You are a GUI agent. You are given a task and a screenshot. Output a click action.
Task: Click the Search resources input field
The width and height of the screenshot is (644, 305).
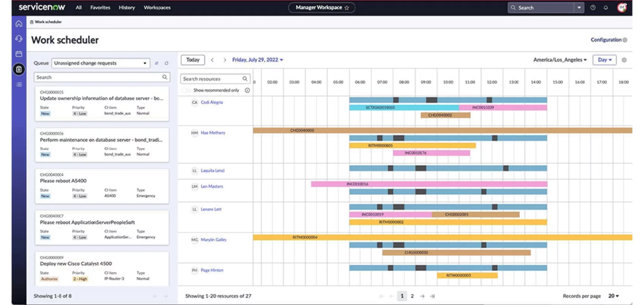pos(211,79)
